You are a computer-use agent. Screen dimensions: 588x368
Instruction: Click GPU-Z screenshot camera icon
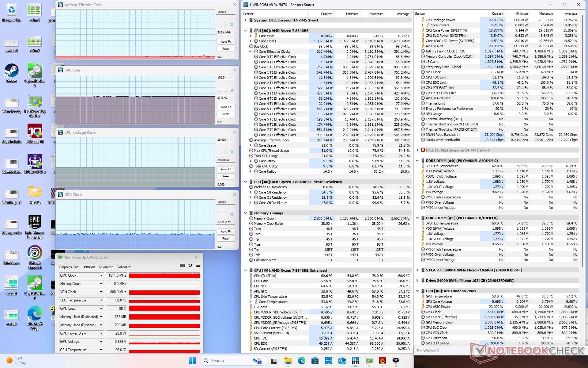[x=183, y=265]
